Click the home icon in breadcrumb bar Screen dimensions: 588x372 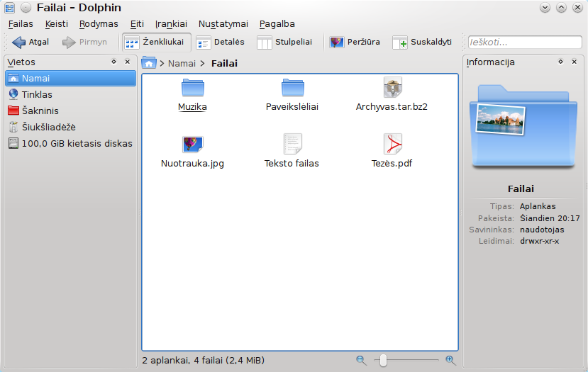(149, 63)
